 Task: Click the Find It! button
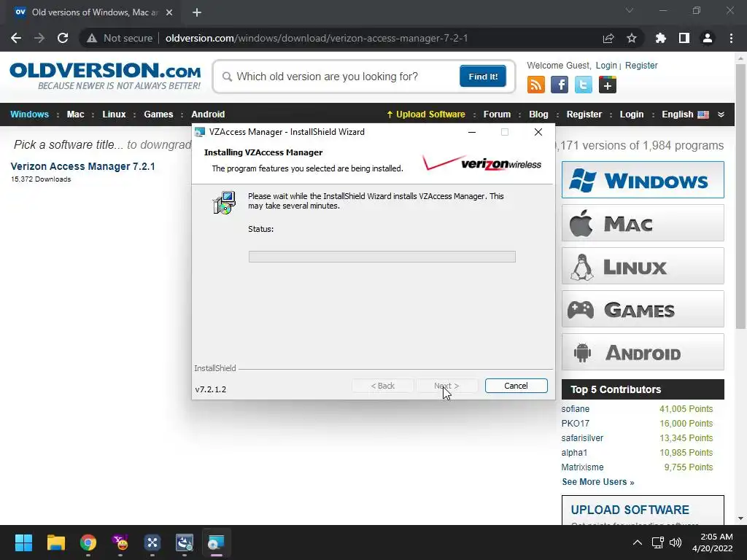483,76
